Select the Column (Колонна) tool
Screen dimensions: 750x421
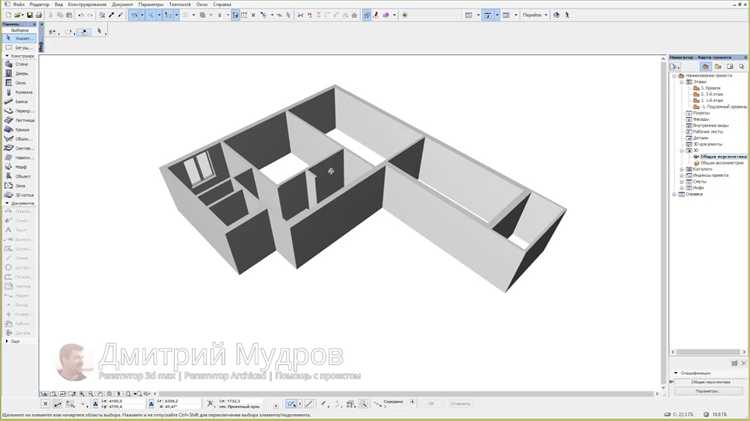coord(19,92)
